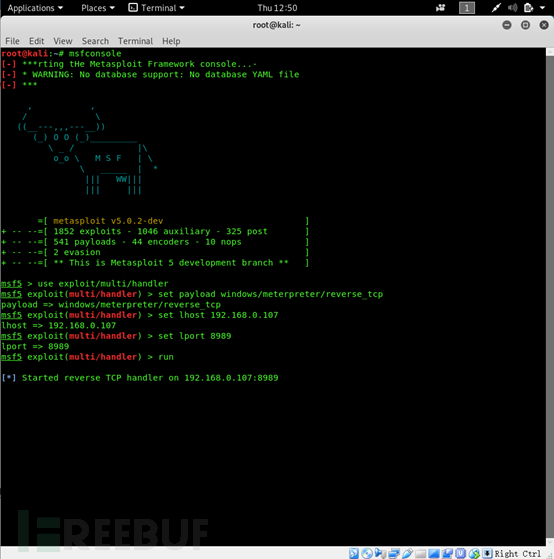This screenshot has width=554, height=559.
Task: Click the VirtualBox optical disc icon
Action: pyautogui.click(x=367, y=553)
